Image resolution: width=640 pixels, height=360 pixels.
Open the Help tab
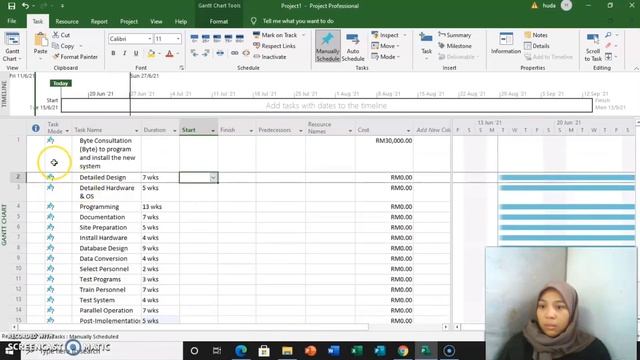(x=181, y=21)
